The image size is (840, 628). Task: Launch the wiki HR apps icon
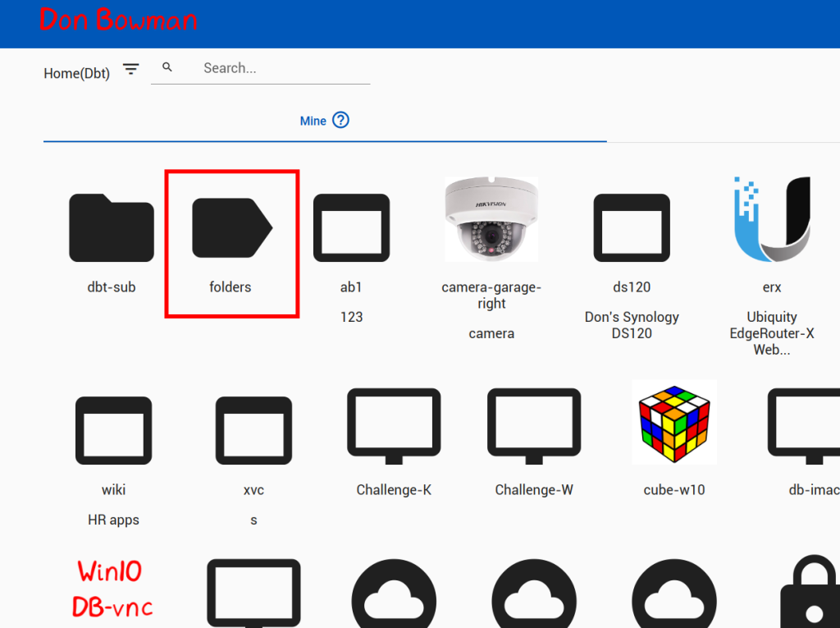click(x=113, y=429)
